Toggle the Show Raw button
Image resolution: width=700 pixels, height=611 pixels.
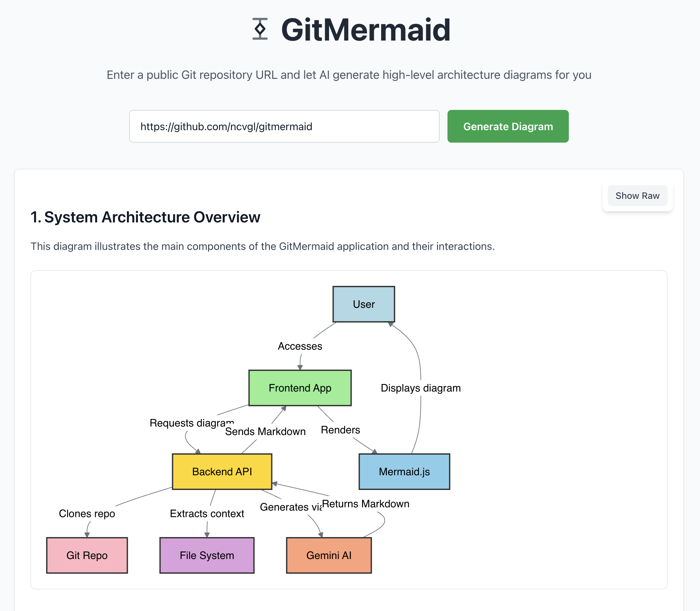(x=637, y=196)
